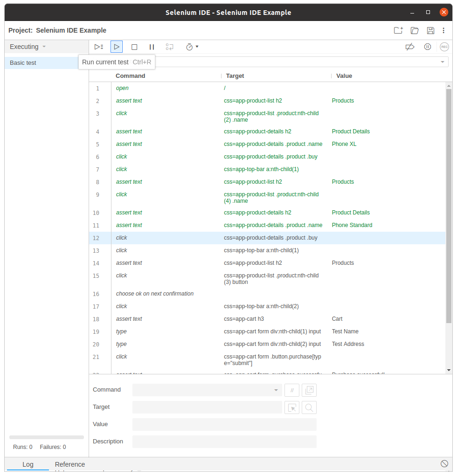Viewport: 457px width, 476px height.
Task: Stop the test execution
Action: [x=134, y=47]
